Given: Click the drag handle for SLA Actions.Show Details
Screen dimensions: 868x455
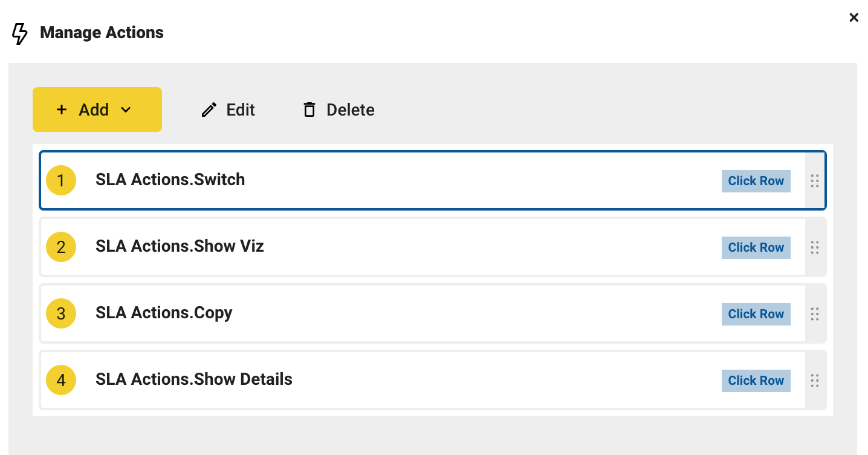Looking at the screenshot, I should click(x=814, y=380).
